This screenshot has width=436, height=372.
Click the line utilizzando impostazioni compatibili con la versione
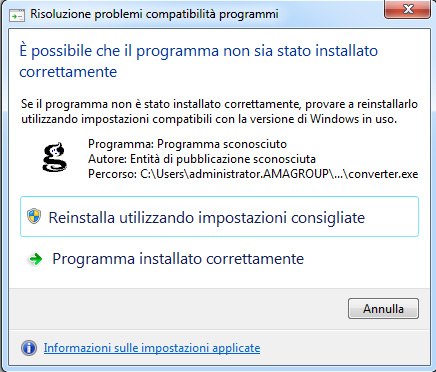(x=209, y=119)
